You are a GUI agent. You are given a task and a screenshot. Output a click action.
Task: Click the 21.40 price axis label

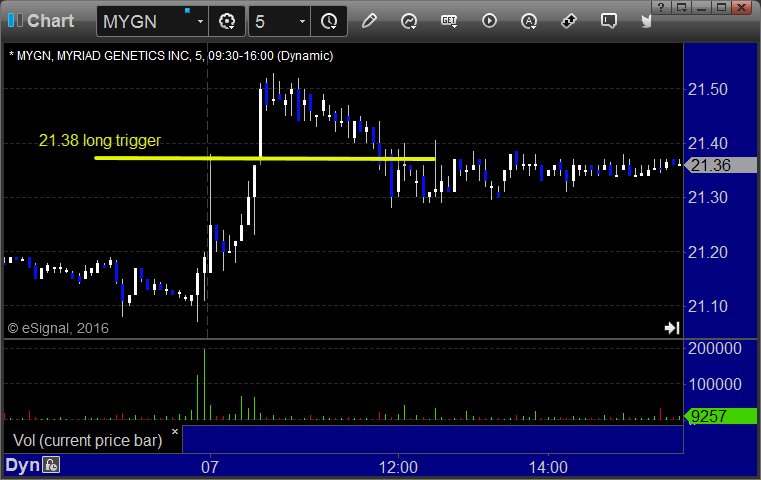click(x=708, y=143)
